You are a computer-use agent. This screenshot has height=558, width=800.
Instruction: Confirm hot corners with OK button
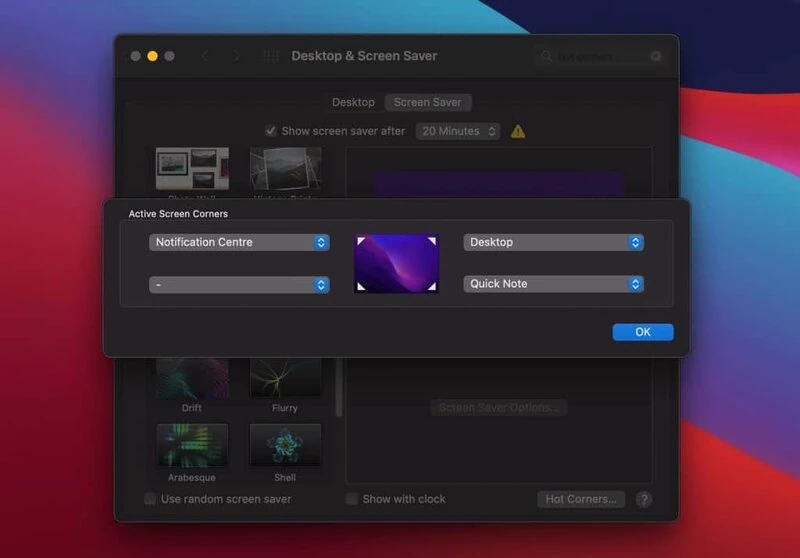click(x=643, y=332)
